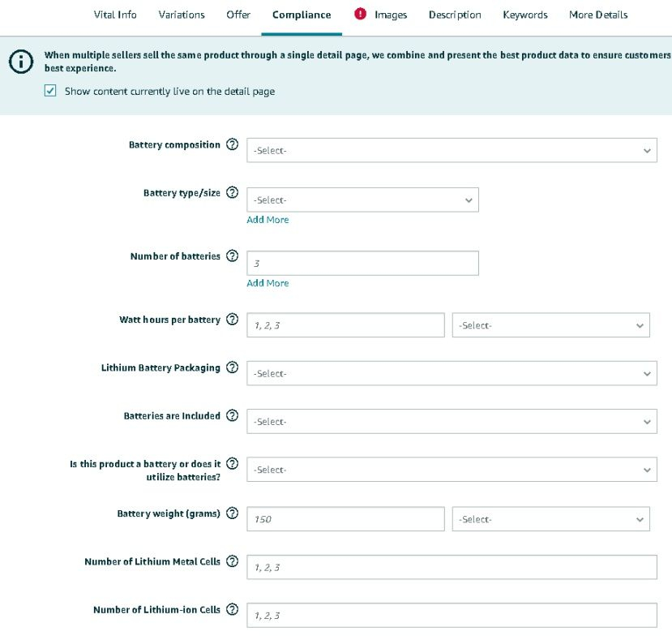Expand the Battery composition dropdown

click(x=452, y=150)
